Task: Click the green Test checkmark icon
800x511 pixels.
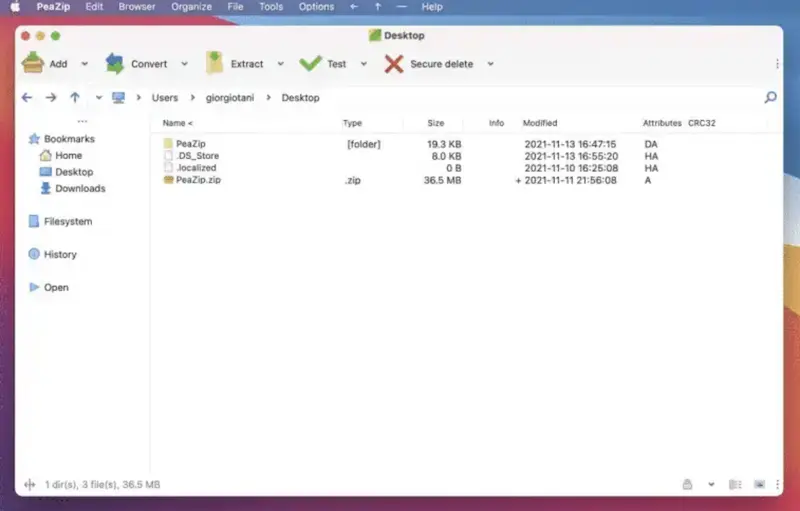Action: point(310,63)
